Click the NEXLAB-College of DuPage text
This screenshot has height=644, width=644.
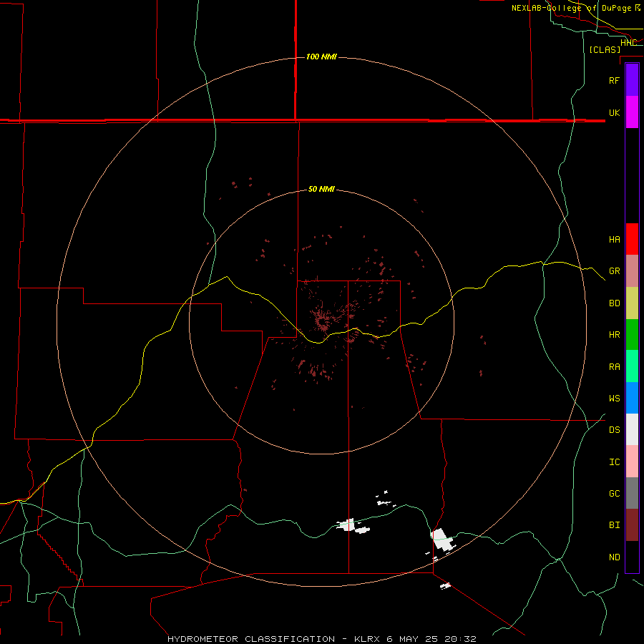pos(571,8)
